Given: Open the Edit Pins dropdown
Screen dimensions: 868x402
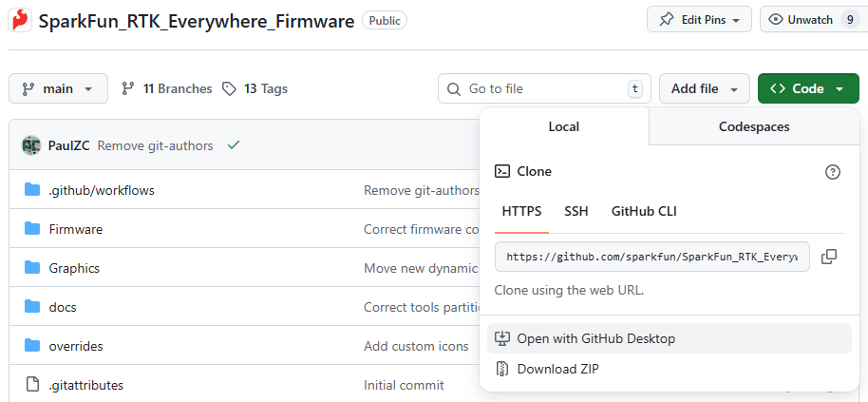Looking at the screenshot, I should point(699,20).
